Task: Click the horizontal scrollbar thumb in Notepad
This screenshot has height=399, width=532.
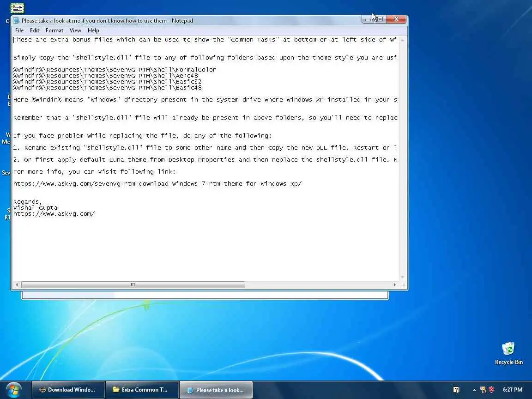Action: coord(133,284)
